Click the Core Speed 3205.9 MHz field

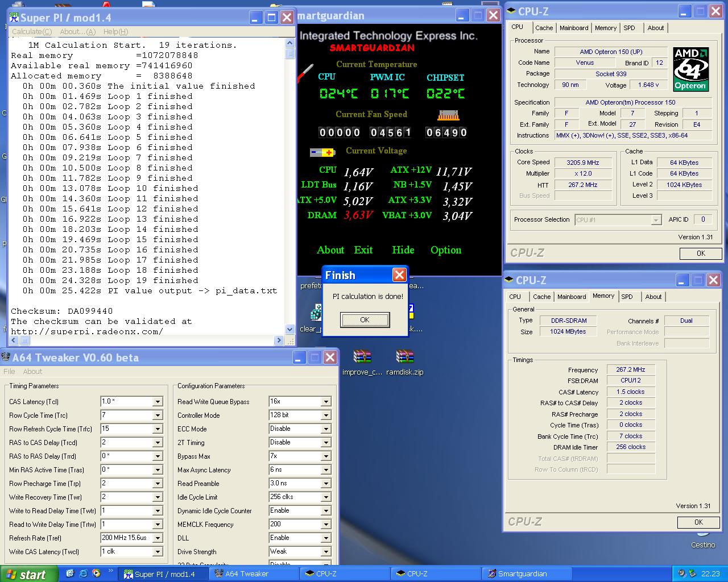583,163
